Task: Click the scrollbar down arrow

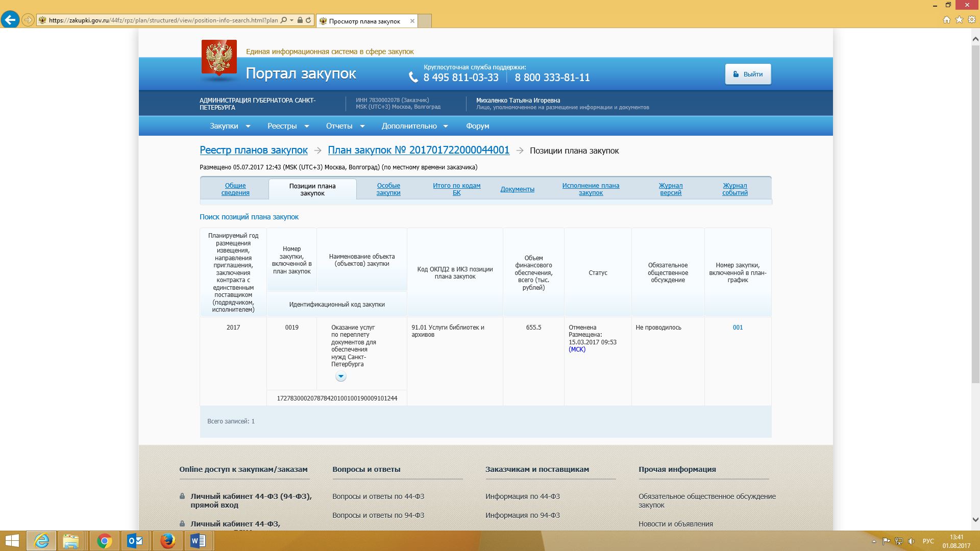Action: point(975,520)
